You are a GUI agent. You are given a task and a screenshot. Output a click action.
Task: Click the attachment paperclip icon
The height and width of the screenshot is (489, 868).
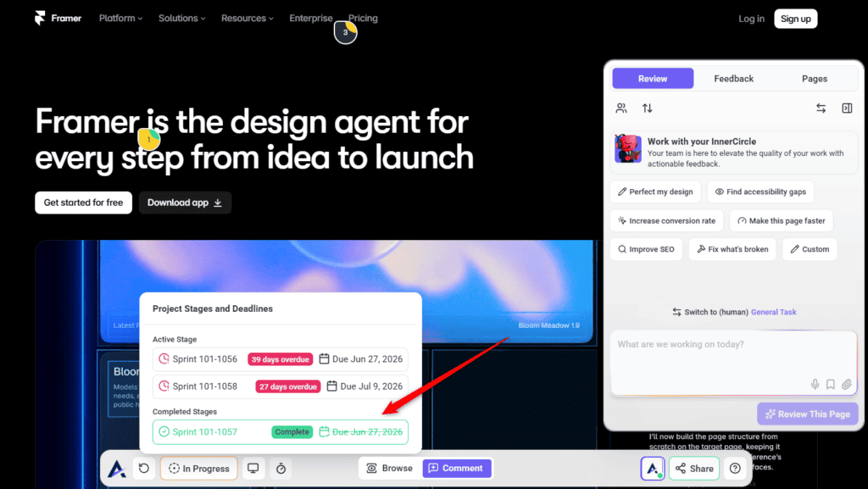(847, 385)
